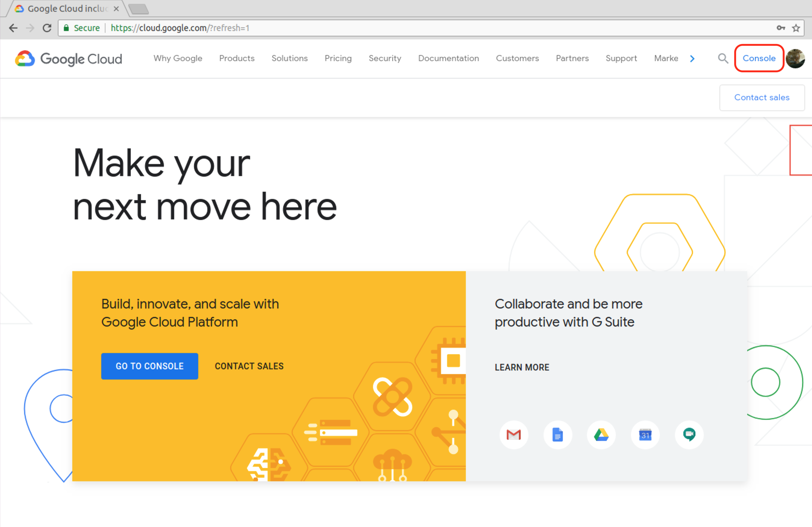Click the Google Docs icon
812x527 pixels.
(557, 435)
